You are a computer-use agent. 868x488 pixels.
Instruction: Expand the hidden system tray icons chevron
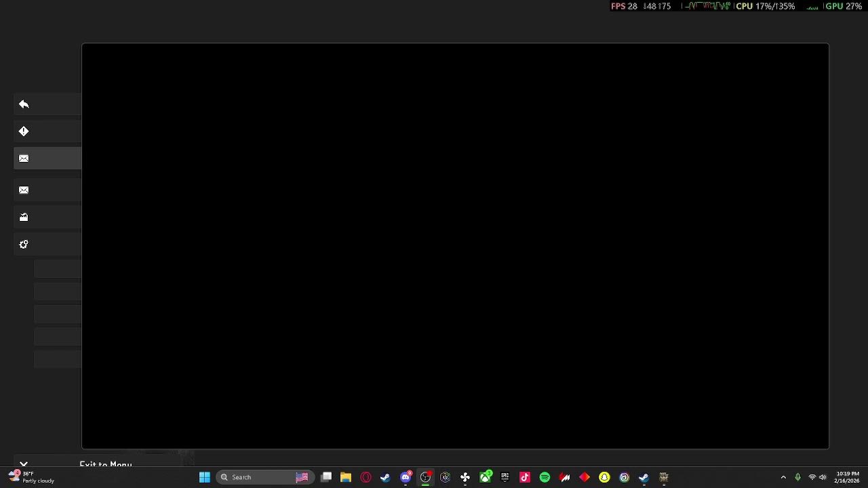pos(783,477)
